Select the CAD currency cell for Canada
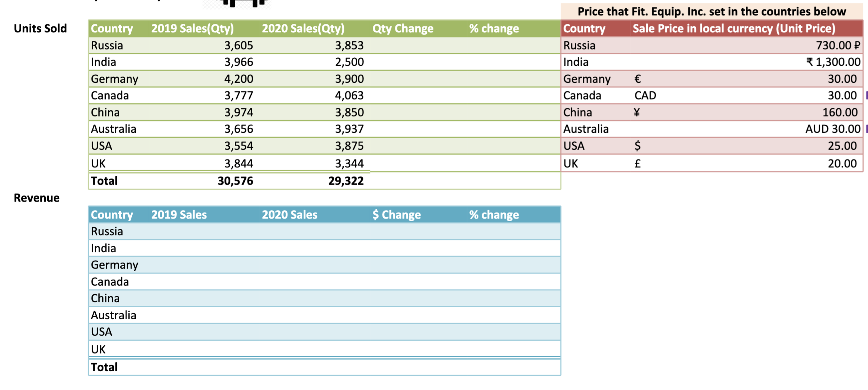This screenshot has height=390, width=868. [x=644, y=95]
